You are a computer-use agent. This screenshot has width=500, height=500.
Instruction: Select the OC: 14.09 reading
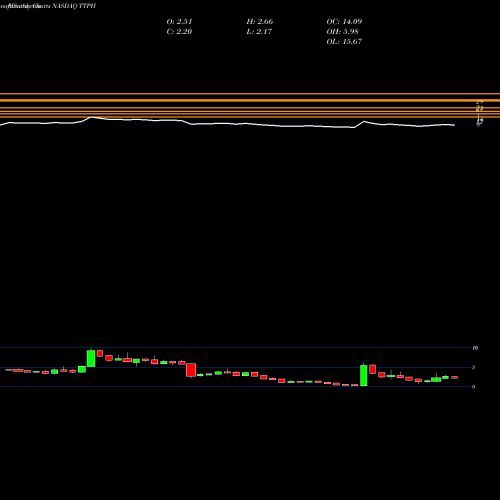344,21
